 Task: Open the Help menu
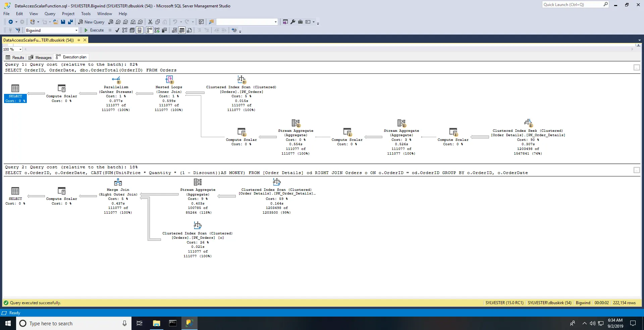[x=123, y=14]
